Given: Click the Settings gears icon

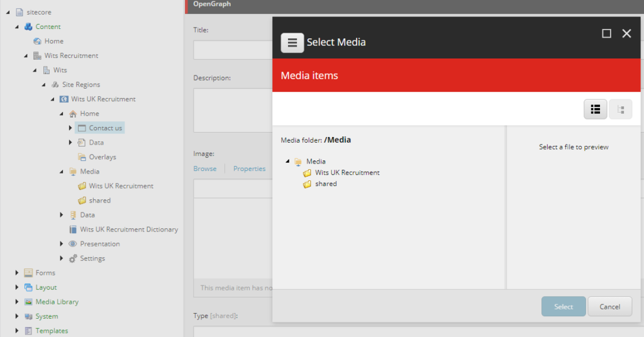Looking at the screenshot, I should tap(73, 258).
